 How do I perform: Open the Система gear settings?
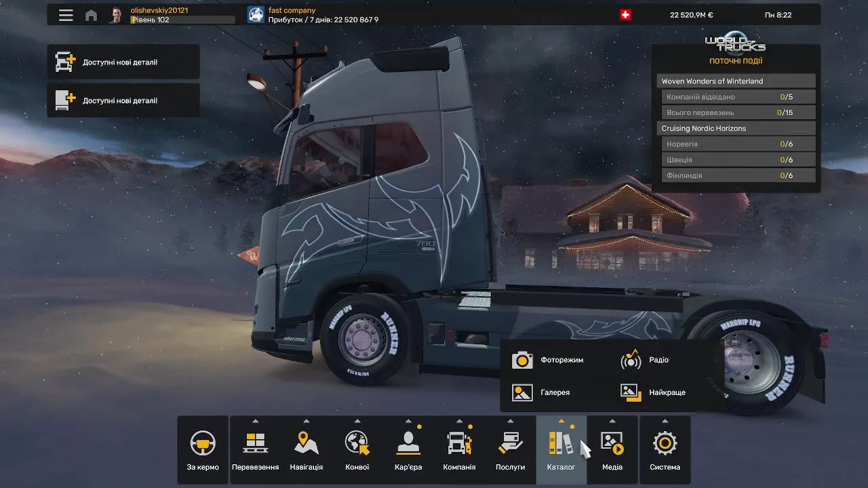point(665,450)
